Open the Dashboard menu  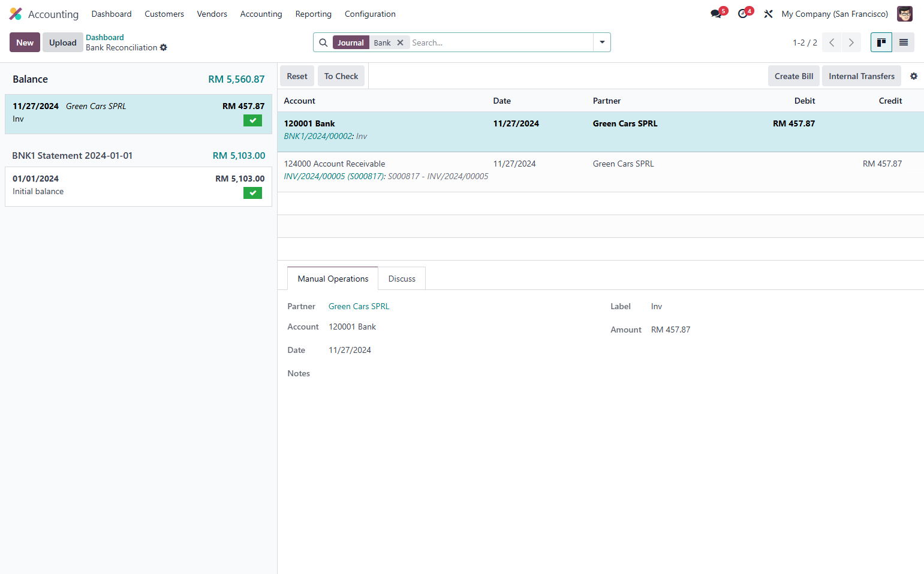click(x=112, y=14)
